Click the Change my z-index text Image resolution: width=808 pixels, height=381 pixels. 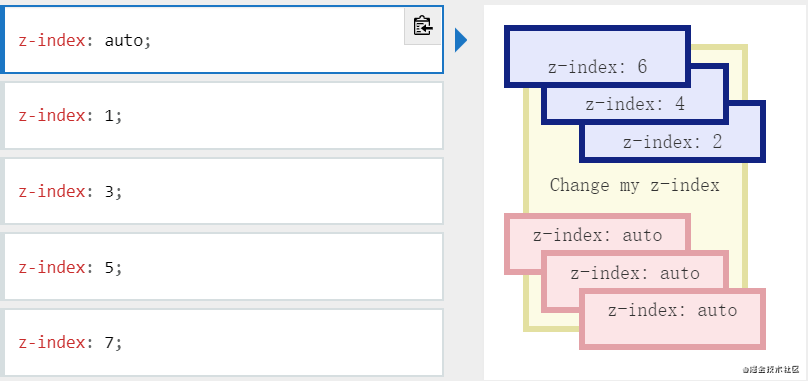[x=634, y=185]
